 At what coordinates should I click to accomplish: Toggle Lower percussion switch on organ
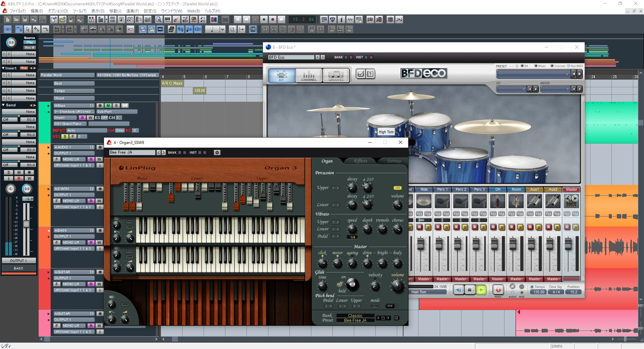(x=336, y=205)
